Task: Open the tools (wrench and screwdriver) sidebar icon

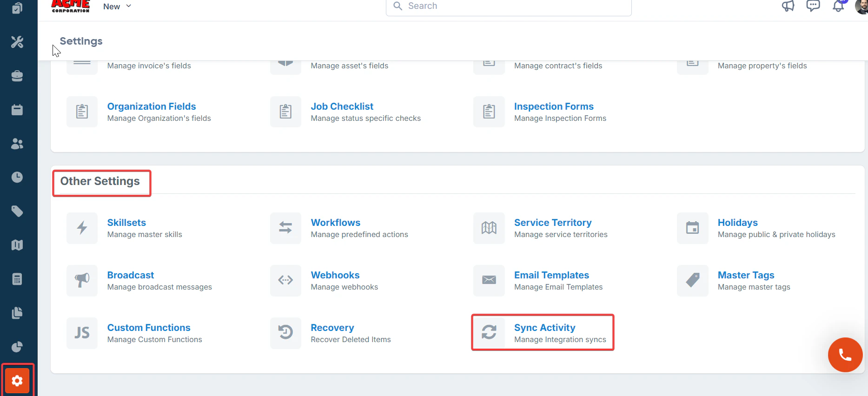Action: click(17, 42)
